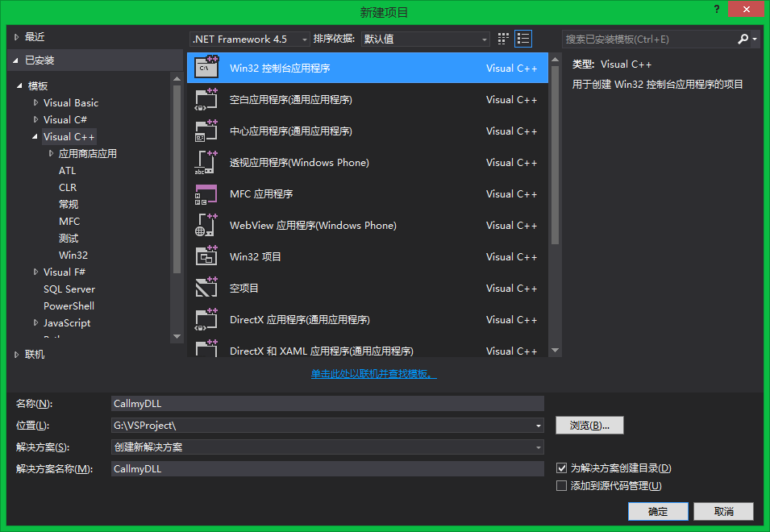Close the 新建项目 dialog
This screenshot has height=532, width=770.
[x=746, y=9]
